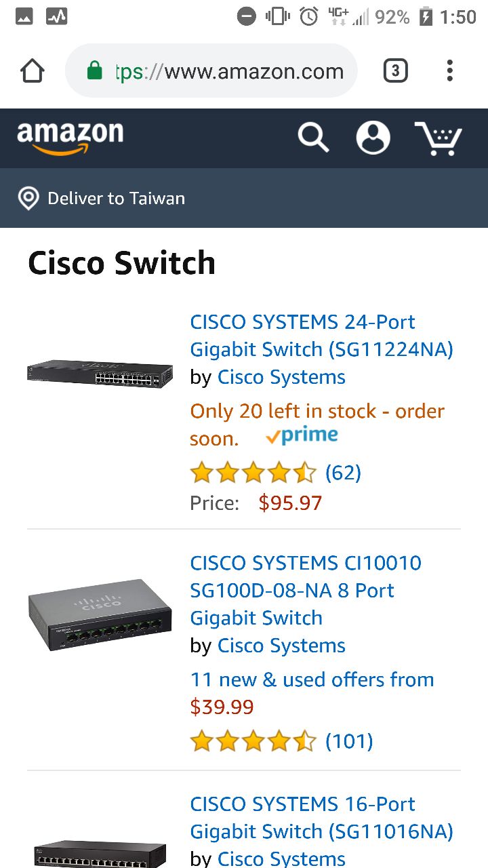Open CISCO SYSTEMS 16-Port Gigabit Switch listing
This screenshot has height=868, width=488.
[321, 817]
